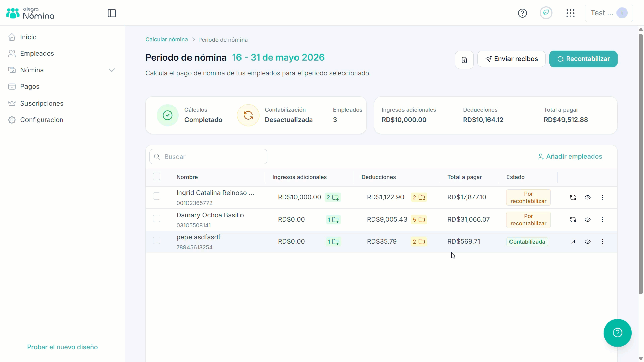View pepe asdfasdf's details eye icon
This screenshot has width=644, height=362.
588,242
